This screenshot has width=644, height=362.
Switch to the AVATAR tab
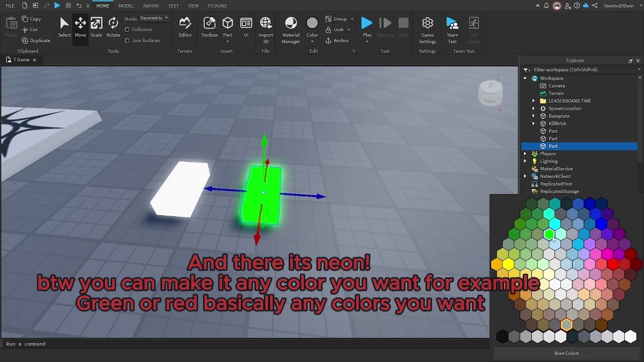pos(151,6)
